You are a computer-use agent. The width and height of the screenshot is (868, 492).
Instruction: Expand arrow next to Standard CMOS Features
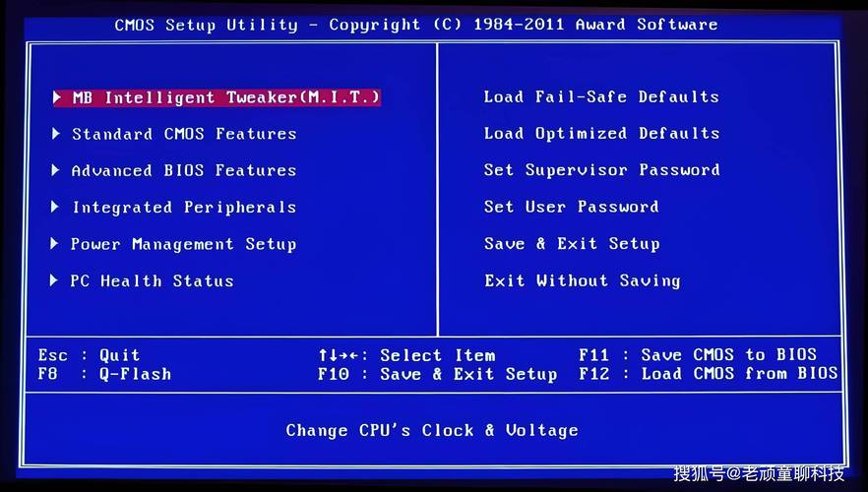coord(56,134)
